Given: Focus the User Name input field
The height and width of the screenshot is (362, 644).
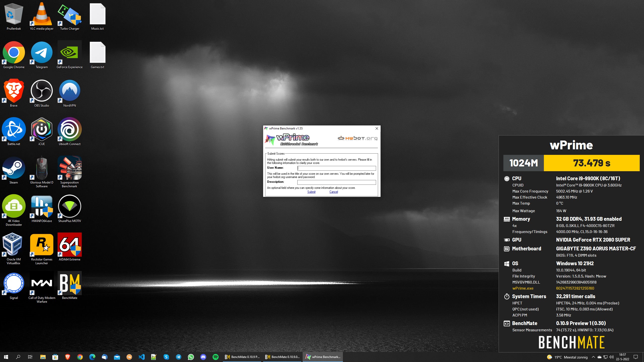Looking at the screenshot, I should pos(337,168).
